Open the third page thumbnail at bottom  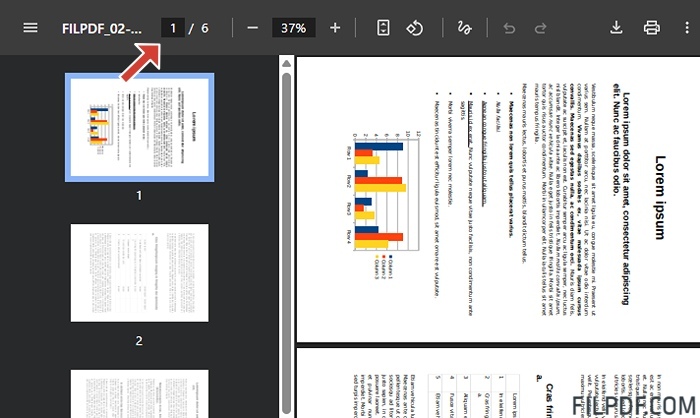139,393
